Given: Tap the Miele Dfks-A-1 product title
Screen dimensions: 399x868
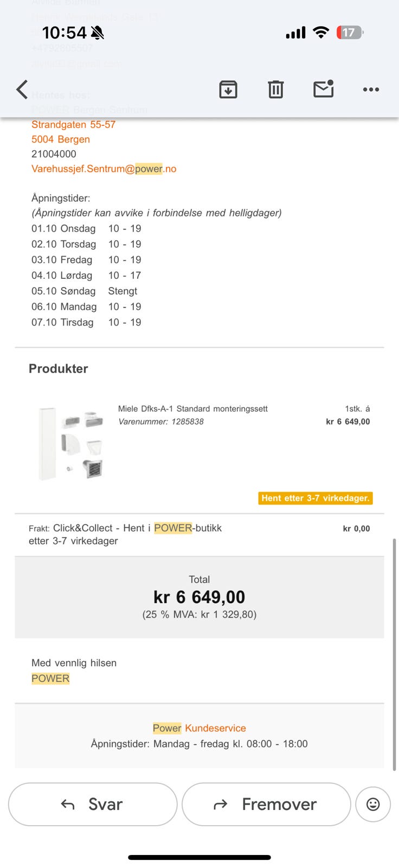Looking at the screenshot, I should tap(193, 409).
